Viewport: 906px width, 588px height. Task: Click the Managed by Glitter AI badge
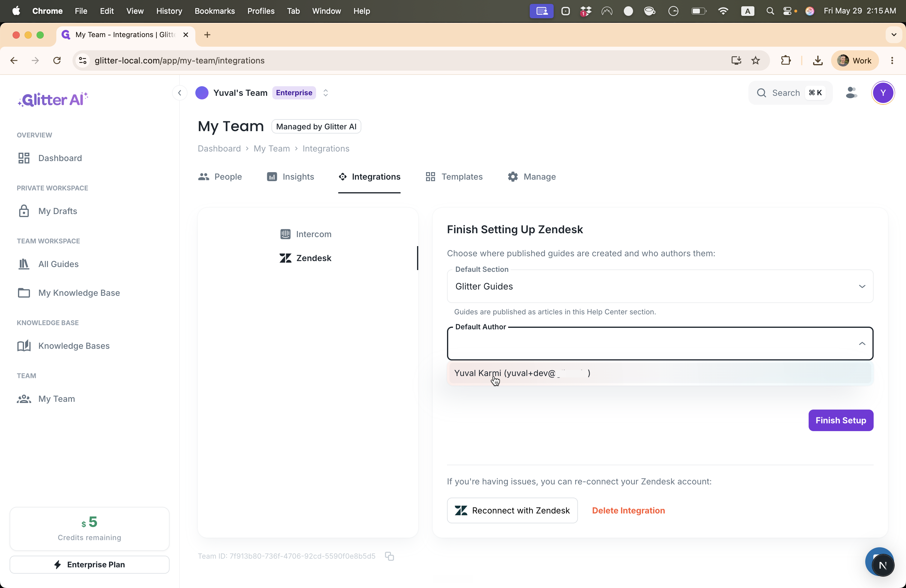click(316, 127)
